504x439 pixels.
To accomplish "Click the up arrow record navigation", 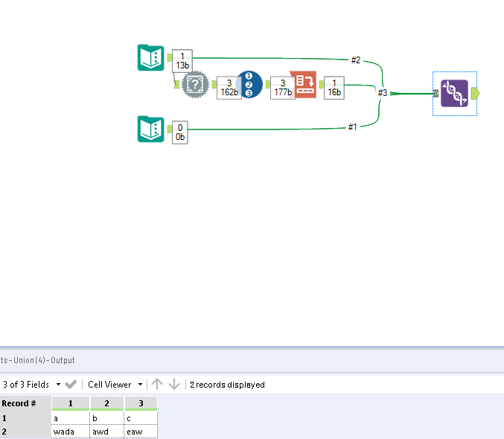I will [x=157, y=384].
